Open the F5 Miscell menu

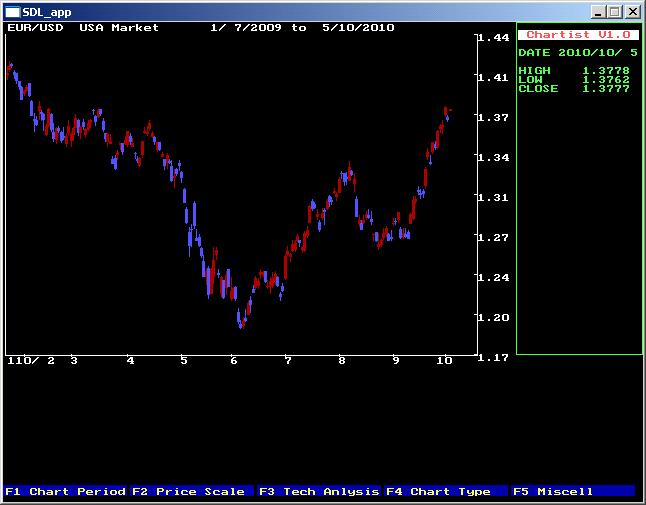pyautogui.click(x=553, y=491)
